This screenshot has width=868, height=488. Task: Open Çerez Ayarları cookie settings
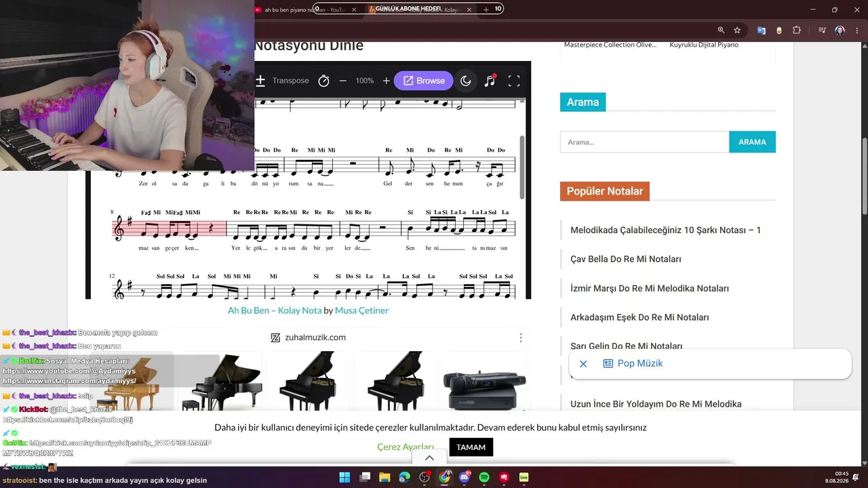tap(406, 447)
